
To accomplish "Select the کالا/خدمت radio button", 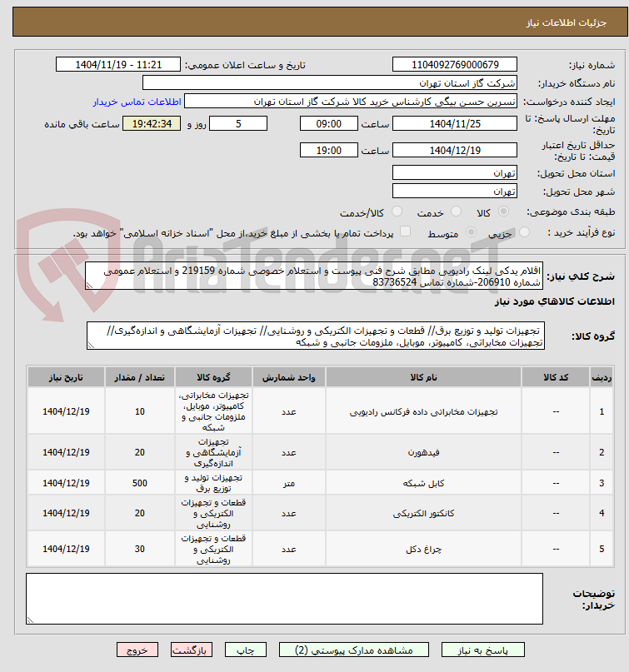I will (x=397, y=212).
